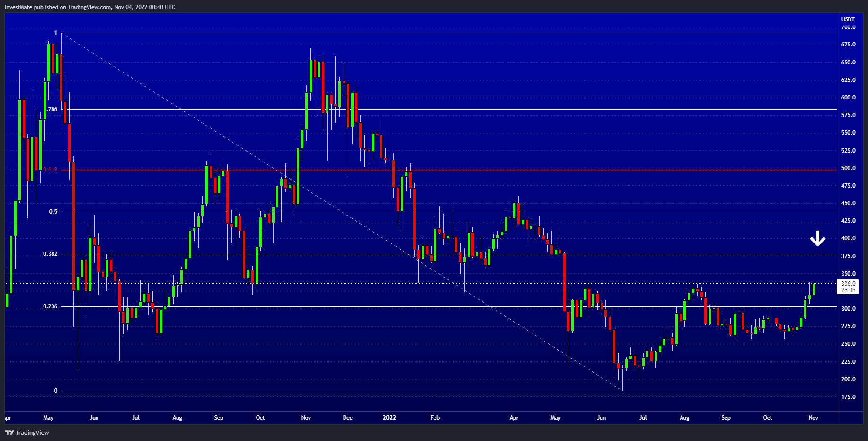868x441 pixels.
Task: Select the .786 Fibonacci level label
Action: tap(52, 109)
